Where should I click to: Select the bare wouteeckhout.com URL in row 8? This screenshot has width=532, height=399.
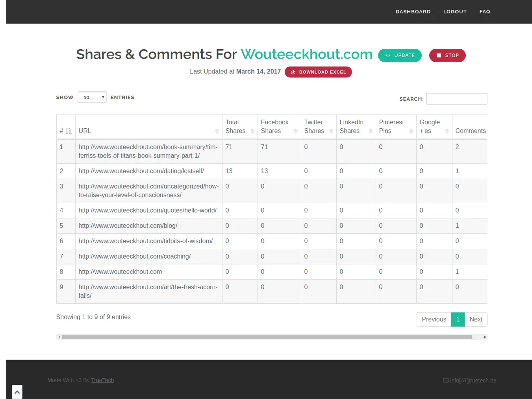click(120, 272)
